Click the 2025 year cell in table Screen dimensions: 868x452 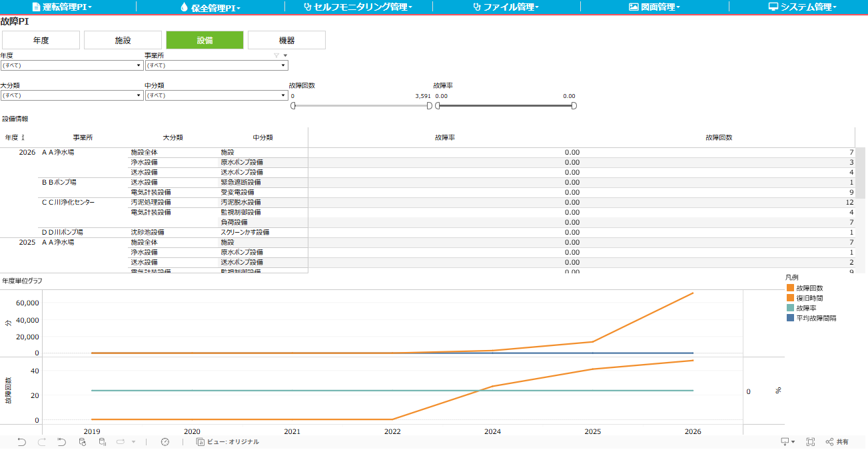(x=27, y=242)
